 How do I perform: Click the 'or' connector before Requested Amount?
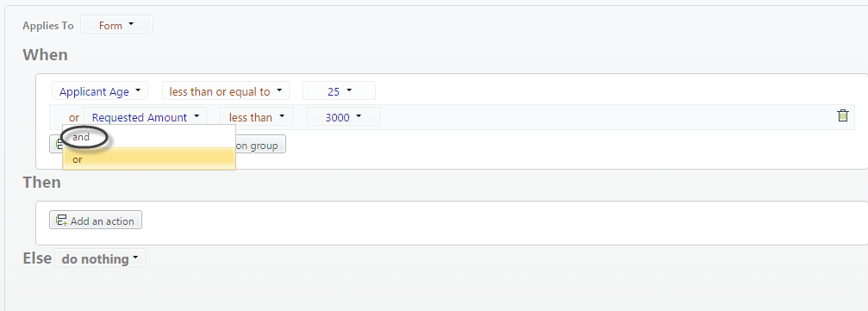point(74,117)
